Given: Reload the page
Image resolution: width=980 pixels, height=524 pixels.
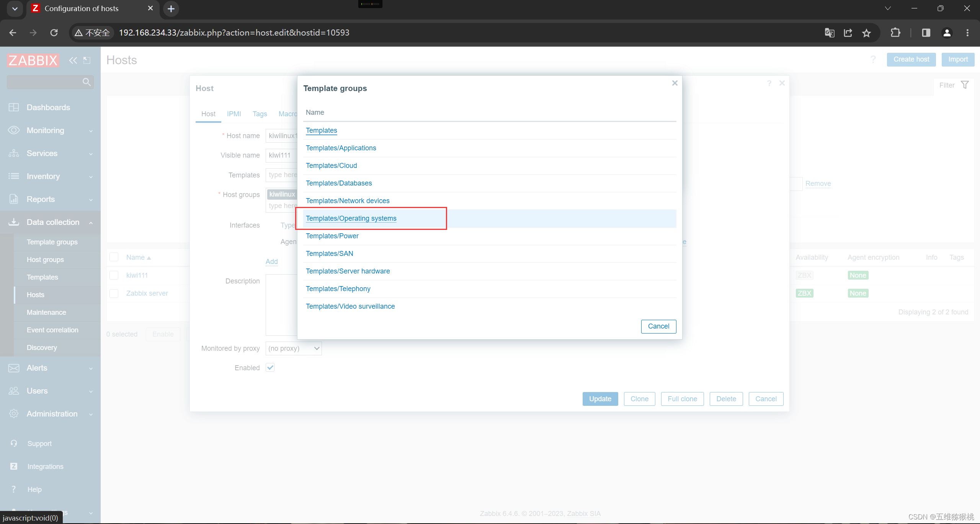Looking at the screenshot, I should click(x=54, y=33).
